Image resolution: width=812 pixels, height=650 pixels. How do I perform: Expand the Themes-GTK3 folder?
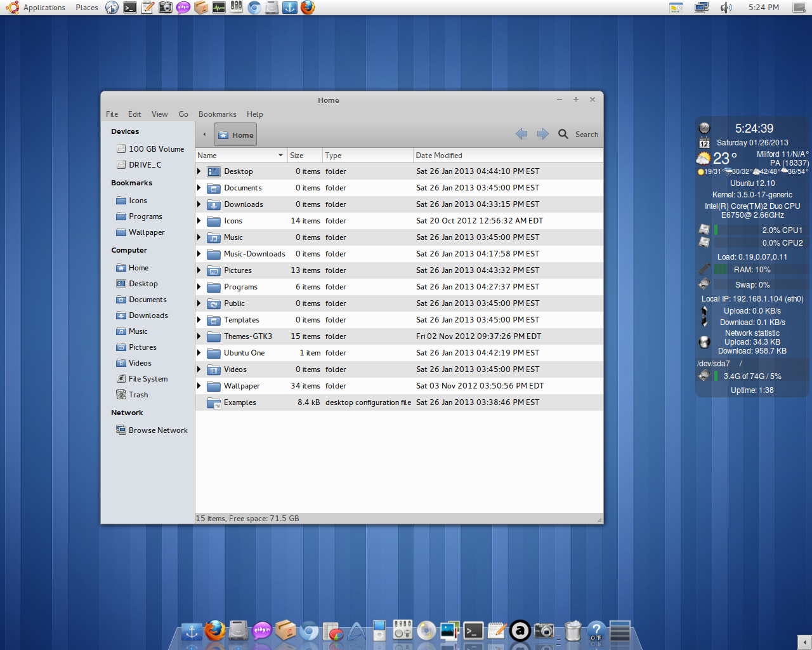point(199,336)
